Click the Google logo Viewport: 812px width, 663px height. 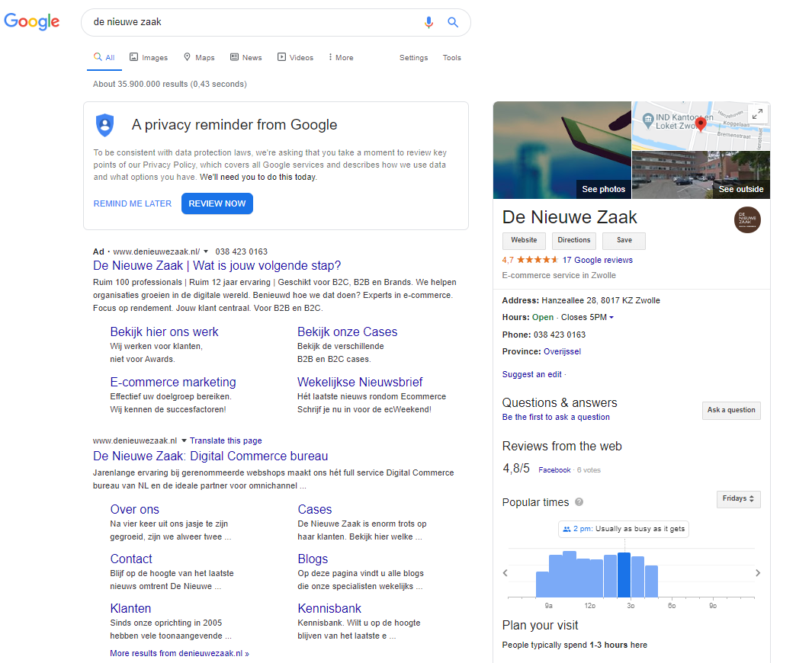pos(31,21)
